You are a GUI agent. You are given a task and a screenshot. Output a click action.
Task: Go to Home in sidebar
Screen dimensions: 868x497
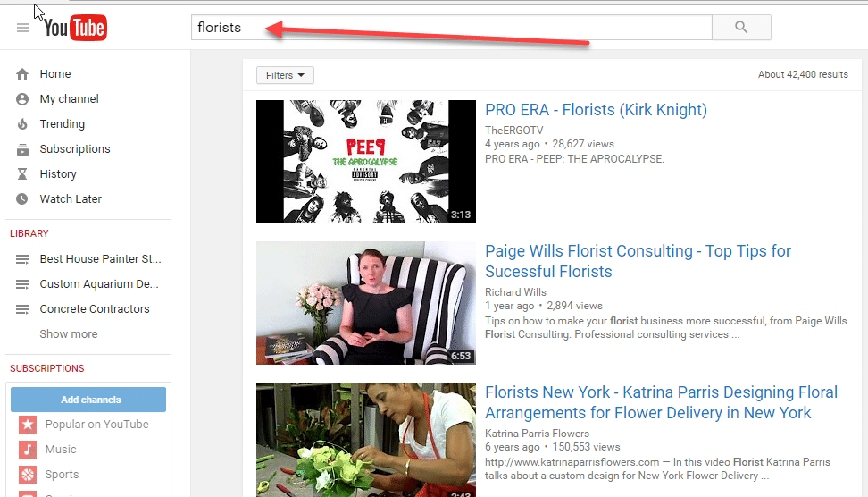click(x=55, y=73)
